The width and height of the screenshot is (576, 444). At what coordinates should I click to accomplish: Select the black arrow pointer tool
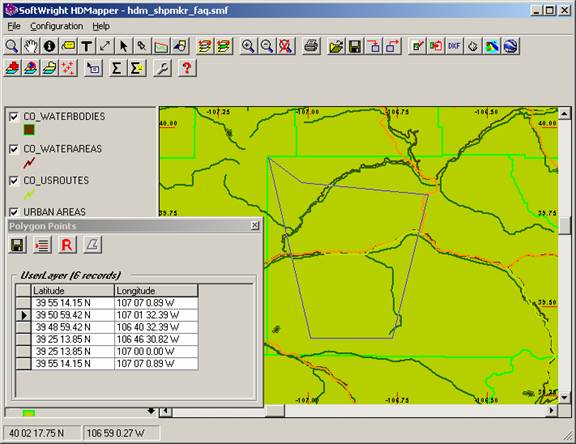coord(123,46)
